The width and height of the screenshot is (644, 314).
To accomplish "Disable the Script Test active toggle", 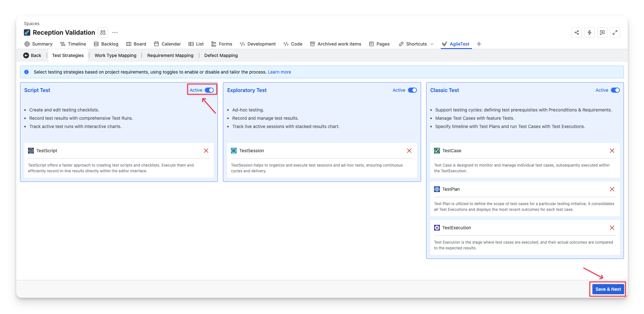I will (x=209, y=90).
